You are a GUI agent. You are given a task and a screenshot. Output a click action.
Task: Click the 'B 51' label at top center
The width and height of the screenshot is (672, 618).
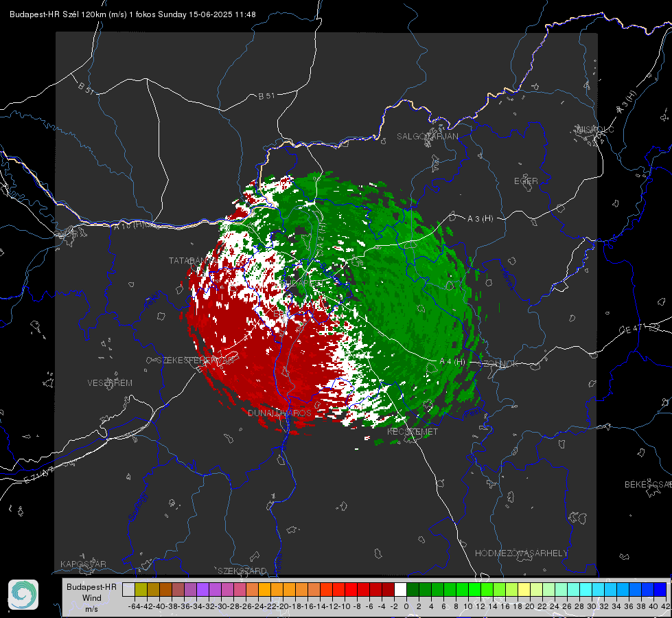(266, 96)
